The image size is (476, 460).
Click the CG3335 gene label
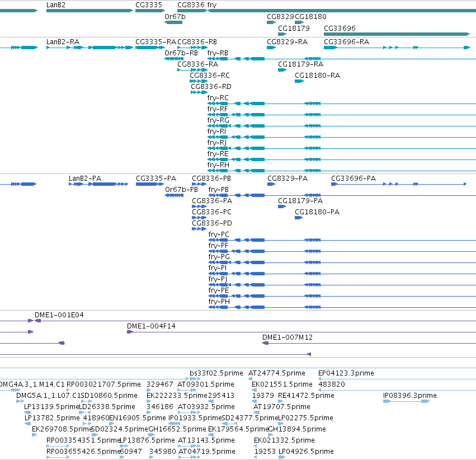tap(149, 5)
